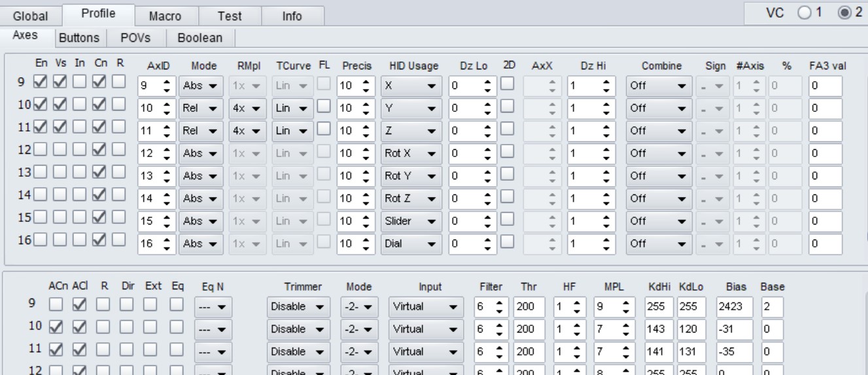This screenshot has width=868, height=375.
Task: Switch to the Global tab
Action: click(30, 16)
